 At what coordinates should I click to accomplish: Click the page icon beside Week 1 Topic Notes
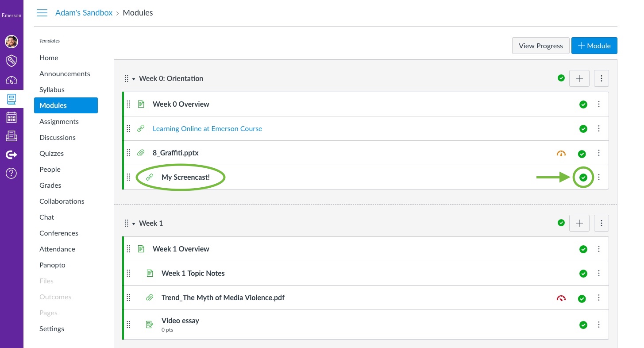pos(150,273)
